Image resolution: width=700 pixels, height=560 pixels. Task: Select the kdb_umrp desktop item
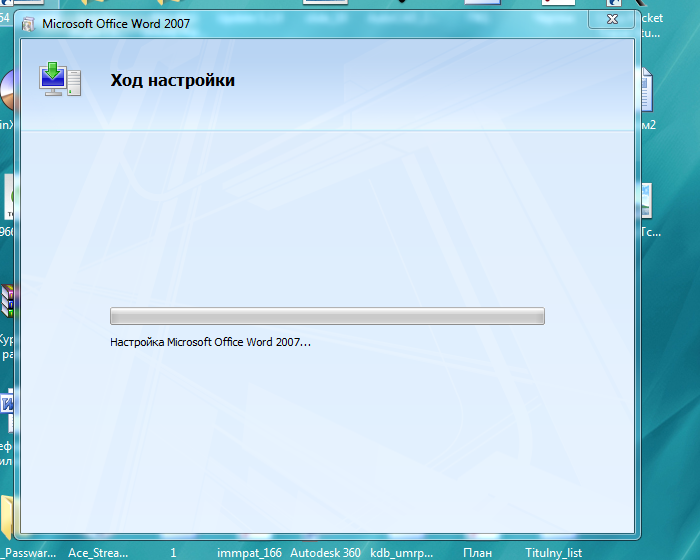(400, 552)
